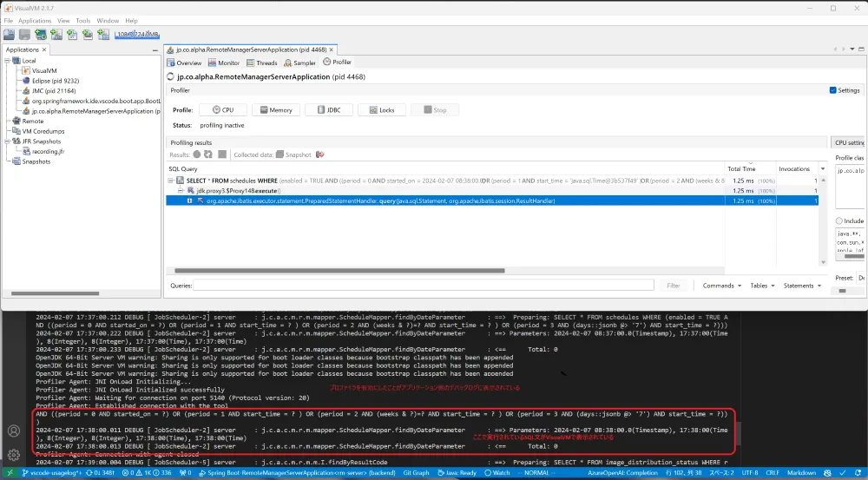Start Memory profiling
The image size is (868, 480).
click(x=276, y=109)
